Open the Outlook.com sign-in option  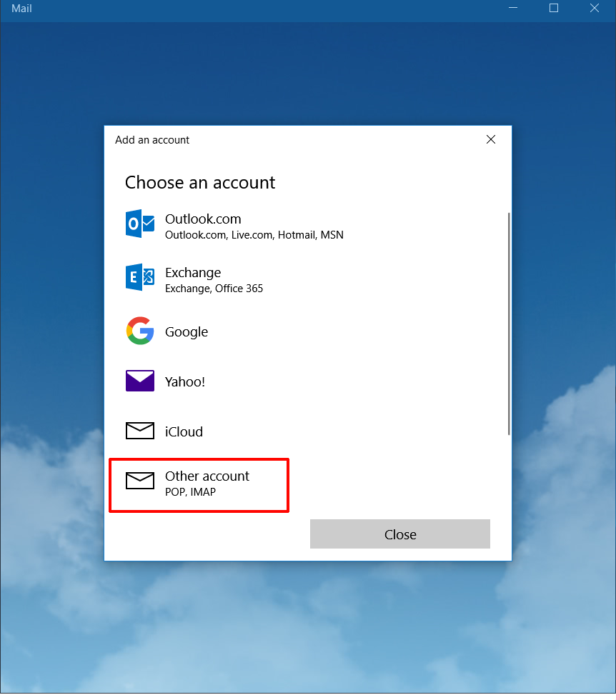[x=203, y=219]
